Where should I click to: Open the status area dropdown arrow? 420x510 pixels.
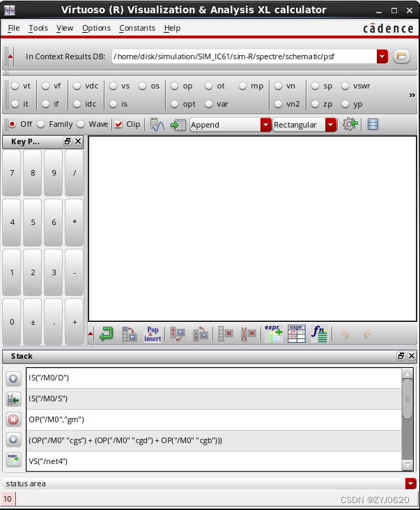pyautogui.click(x=410, y=484)
